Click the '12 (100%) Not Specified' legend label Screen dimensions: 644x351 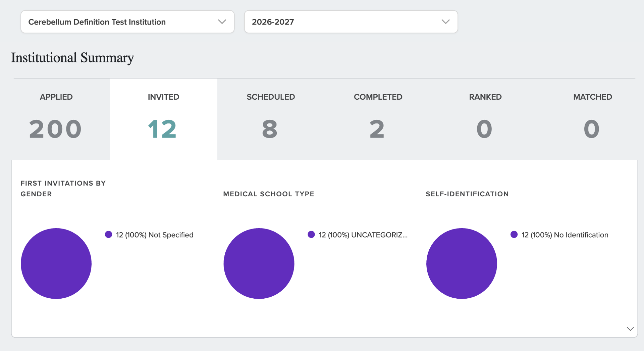pyautogui.click(x=155, y=235)
